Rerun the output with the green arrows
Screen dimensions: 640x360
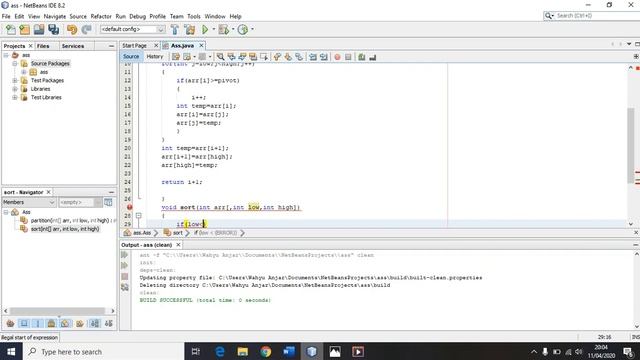pyautogui.click(x=125, y=255)
